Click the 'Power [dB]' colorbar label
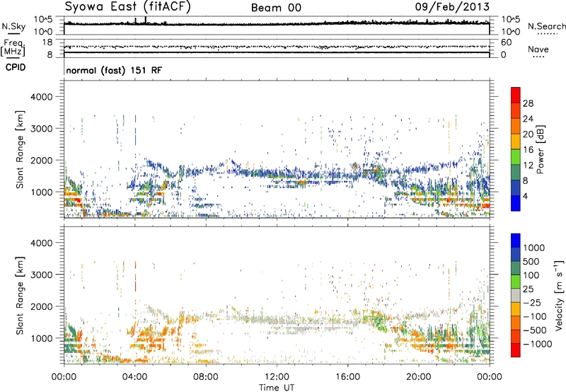 (x=541, y=149)
